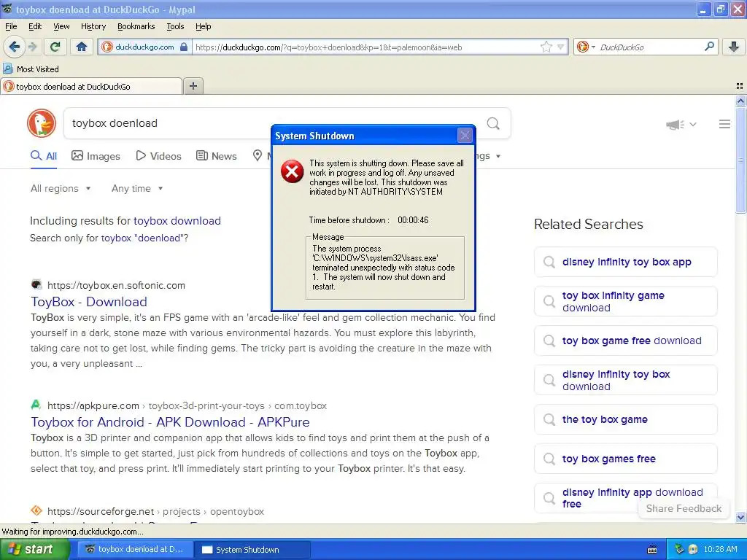747x560 pixels.
Task: Select related search disney infinity app download free
Action: click(x=625, y=498)
